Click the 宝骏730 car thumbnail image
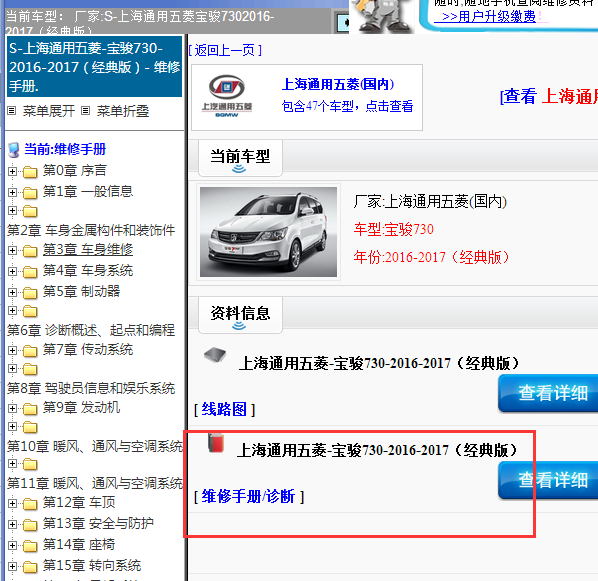 pyautogui.click(x=268, y=232)
